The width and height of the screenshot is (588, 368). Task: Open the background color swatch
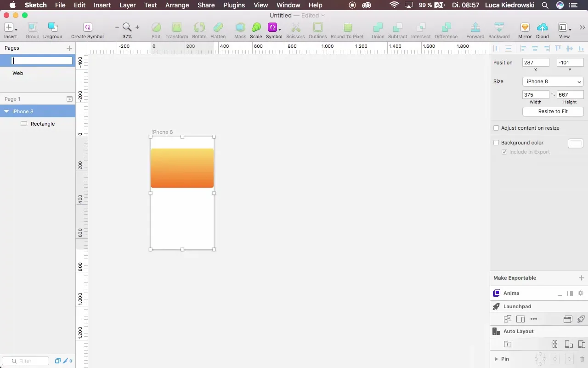(x=576, y=143)
